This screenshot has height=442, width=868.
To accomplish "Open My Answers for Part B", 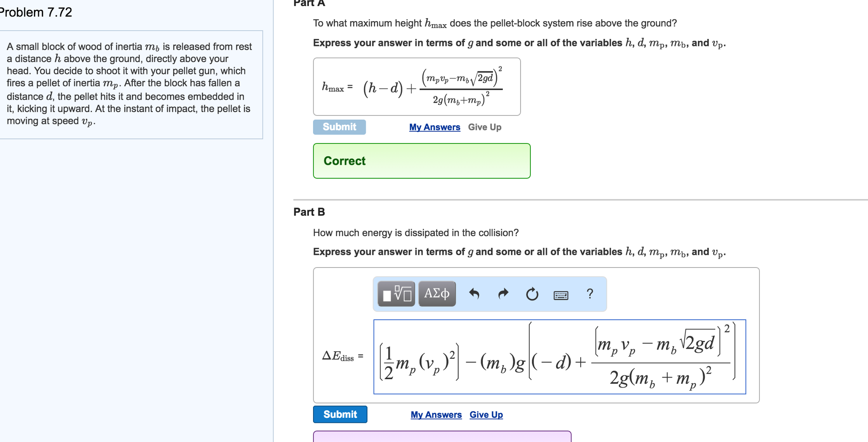I will 436,414.
